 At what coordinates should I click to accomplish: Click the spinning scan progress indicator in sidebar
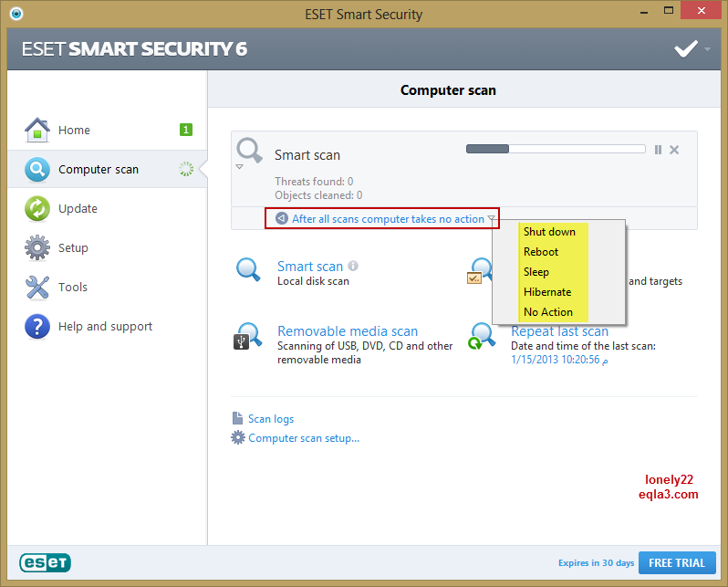(x=186, y=169)
